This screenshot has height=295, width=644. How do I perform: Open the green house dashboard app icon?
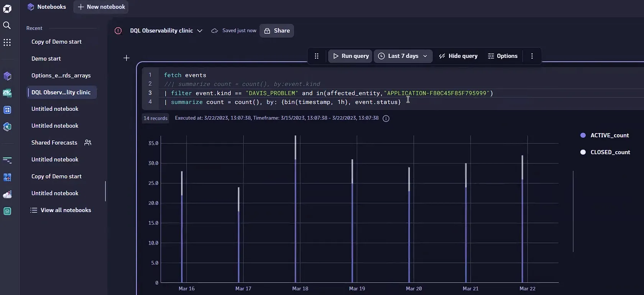click(7, 93)
